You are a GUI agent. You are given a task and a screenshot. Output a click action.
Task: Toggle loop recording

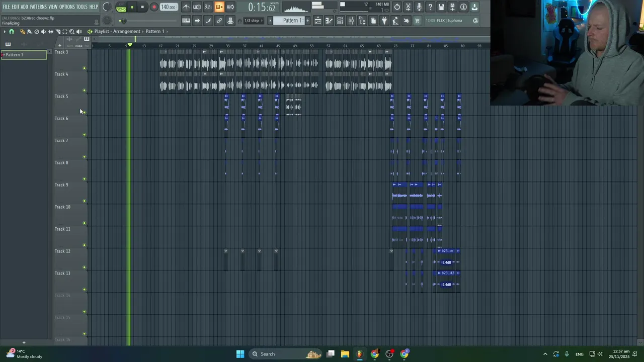(x=230, y=7)
